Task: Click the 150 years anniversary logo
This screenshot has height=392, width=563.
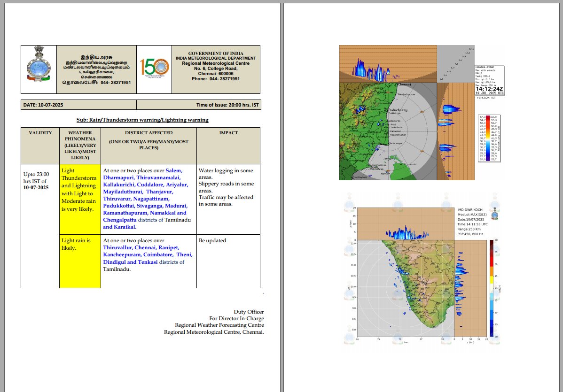Action: pos(154,69)
